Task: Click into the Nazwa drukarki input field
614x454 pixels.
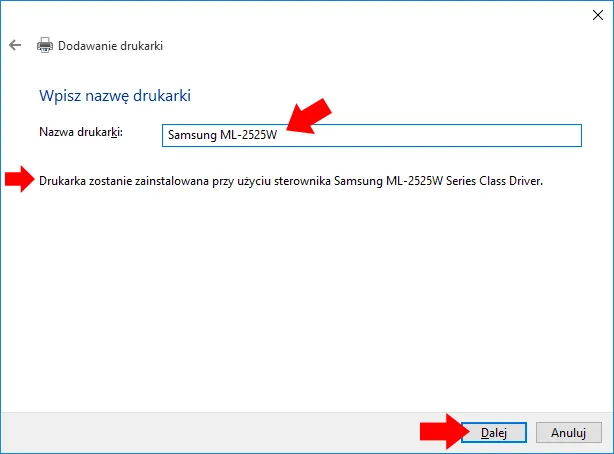Action: click(x=372, y=136)
